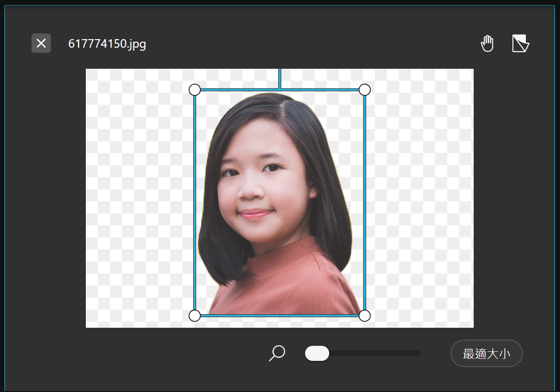Click the bottom-left crop corner handle
The height and width of the screenshot is (392, 560).
point(195,316)
